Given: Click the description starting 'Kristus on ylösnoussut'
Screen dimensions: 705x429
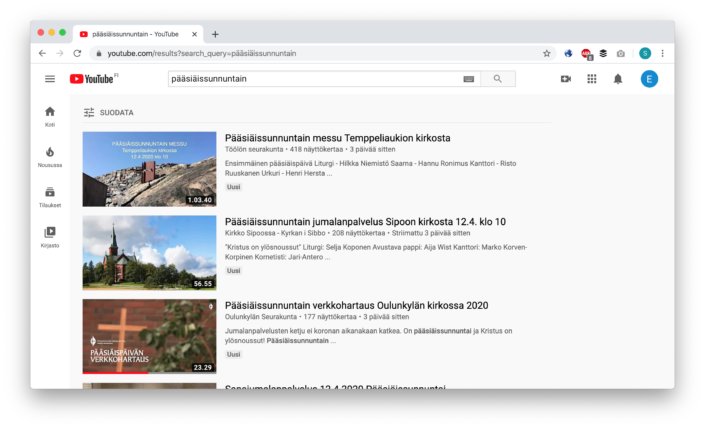Looking at the screenshot, I should [376, 252].
